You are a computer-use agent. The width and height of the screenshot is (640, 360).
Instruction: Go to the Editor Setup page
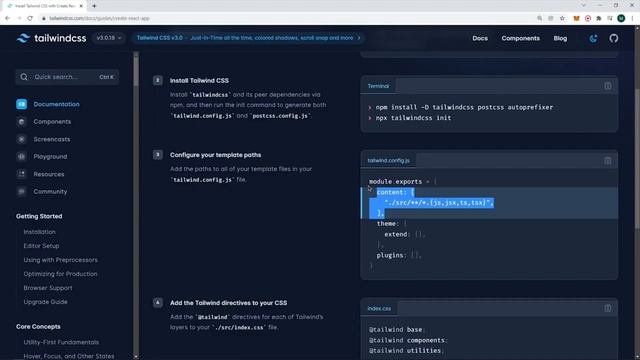click(x=41, y=246)
